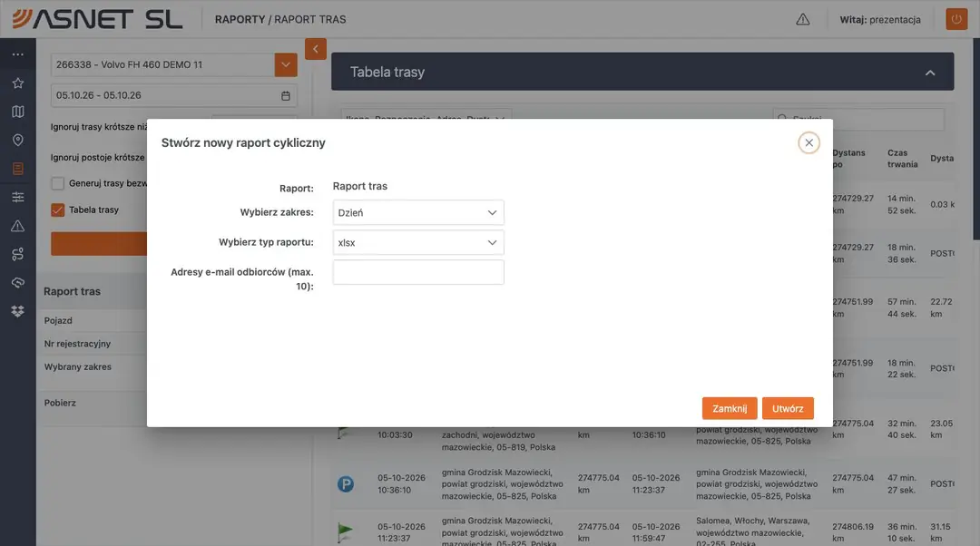Click the green flag at 11:23:37 row
This screenshot has width=980, height=546.
[345, 532]
